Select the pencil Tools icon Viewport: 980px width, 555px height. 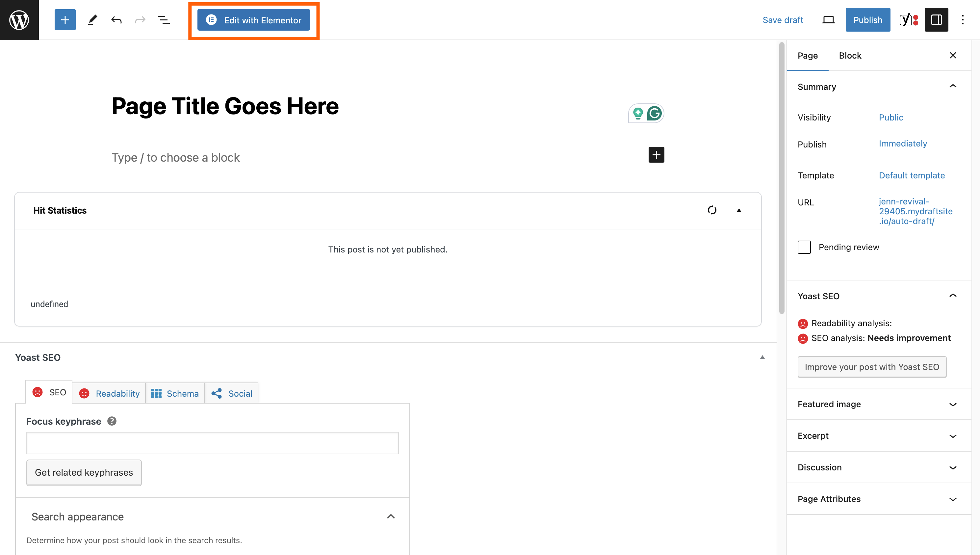92,20
